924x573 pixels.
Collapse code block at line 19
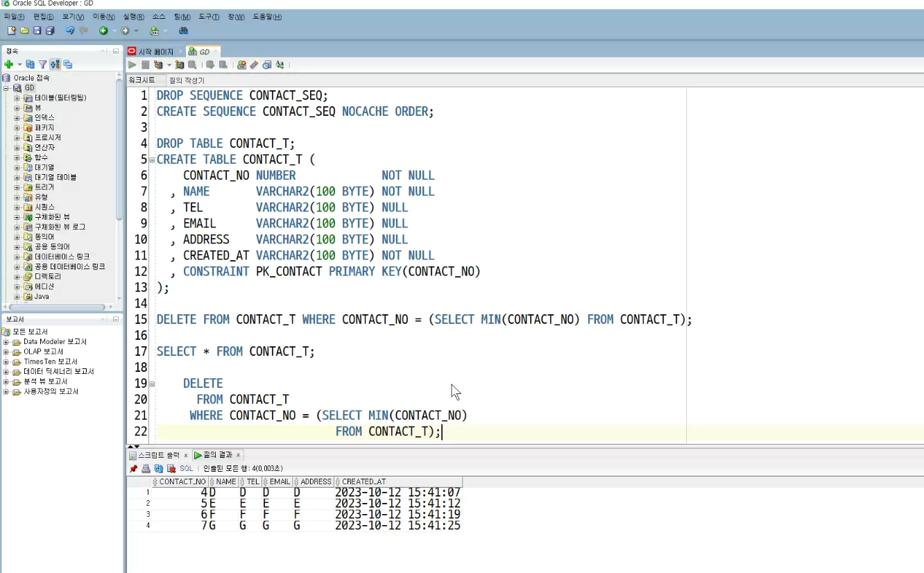[153, 384]
